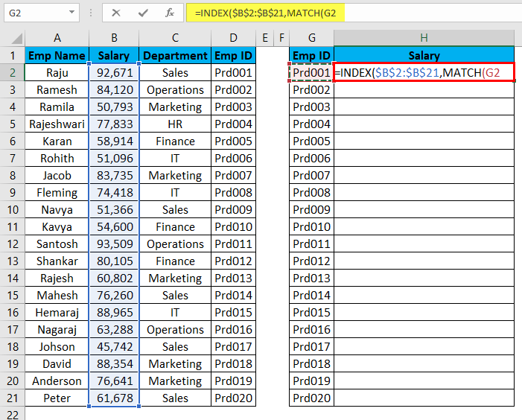Image resolution: width=522 pixels, height=420 pixels.
Task: Click cell containing Rajeshwari
Action: click(x=57, y=124)
